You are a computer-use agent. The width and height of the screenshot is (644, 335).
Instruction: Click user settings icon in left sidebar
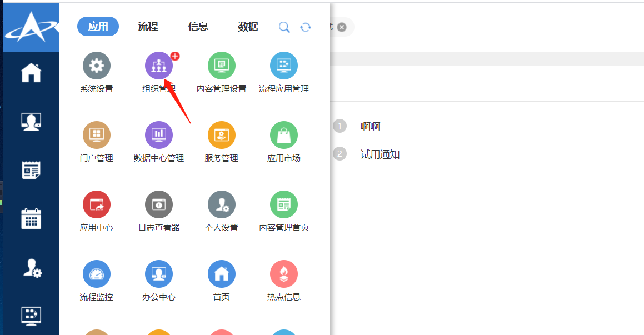click(32, 268)
